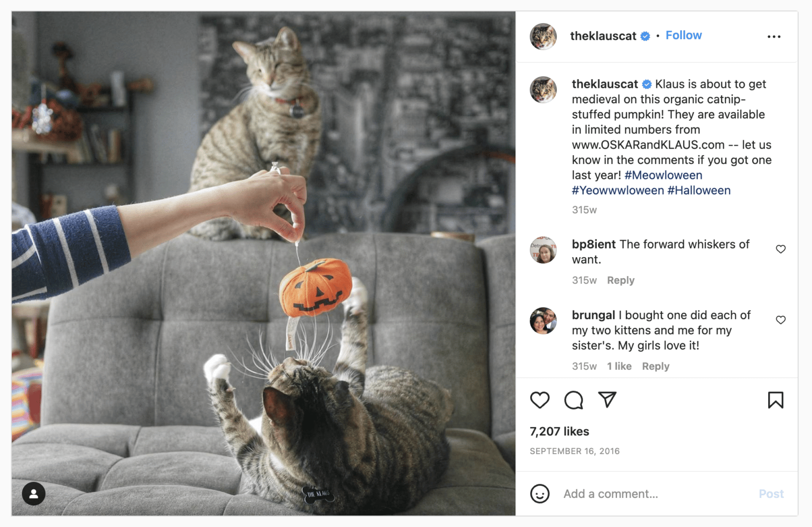Open brungal's profile avatar
Viewport: 812px width, 527px height.
pos(543,321)
